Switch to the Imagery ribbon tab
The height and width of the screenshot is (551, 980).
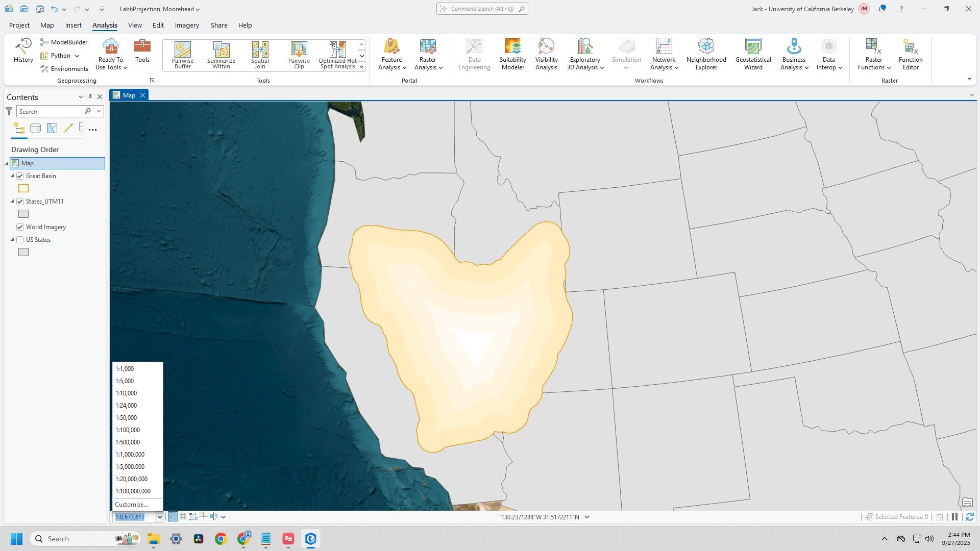click(187, 25)
